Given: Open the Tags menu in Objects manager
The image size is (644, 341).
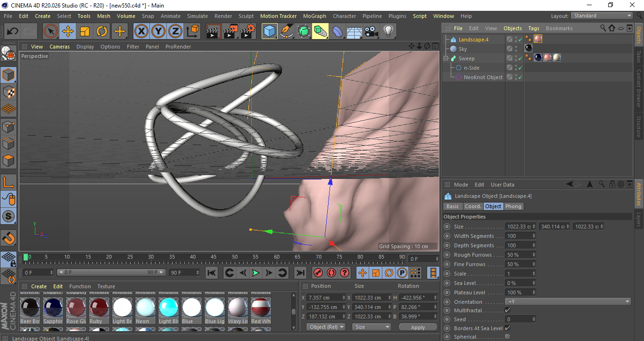Looking at the screenshot, I should pos(534,28).
